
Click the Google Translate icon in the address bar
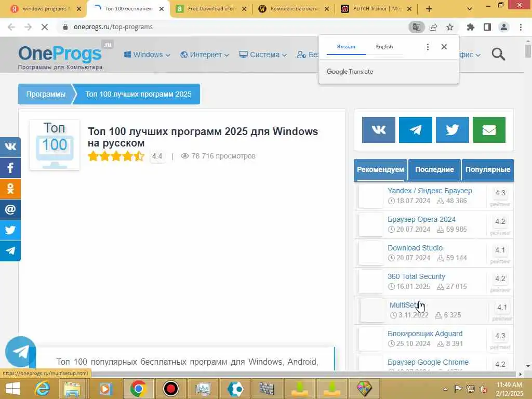pos(416,27)
